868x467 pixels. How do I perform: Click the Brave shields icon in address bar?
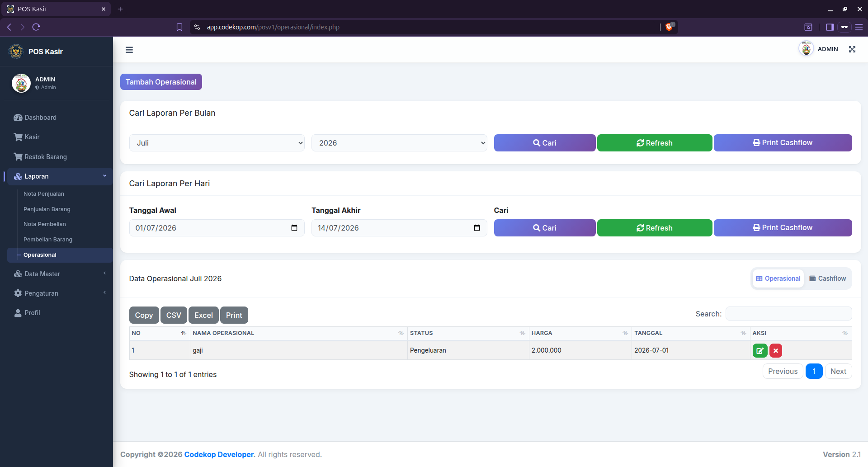click(669, 27)
